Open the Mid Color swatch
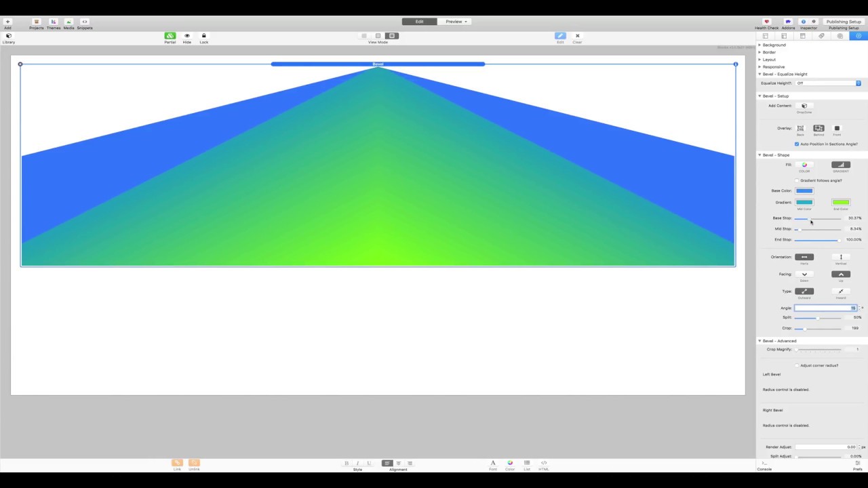 coord(804,202)
